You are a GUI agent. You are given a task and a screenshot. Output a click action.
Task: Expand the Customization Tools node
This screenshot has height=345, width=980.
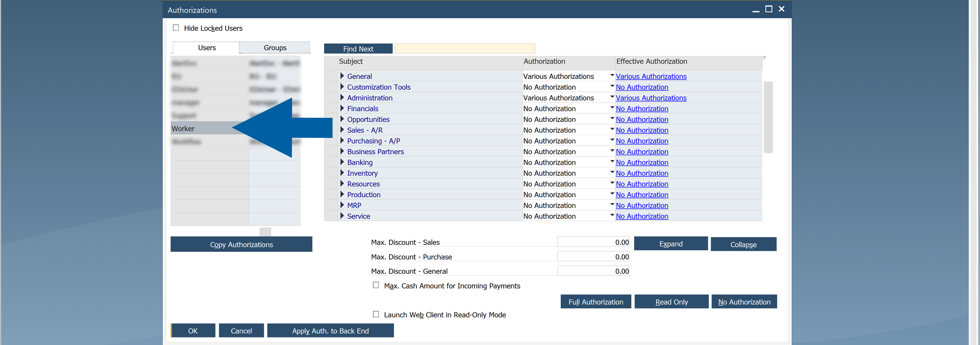click(x=342, y=87)
